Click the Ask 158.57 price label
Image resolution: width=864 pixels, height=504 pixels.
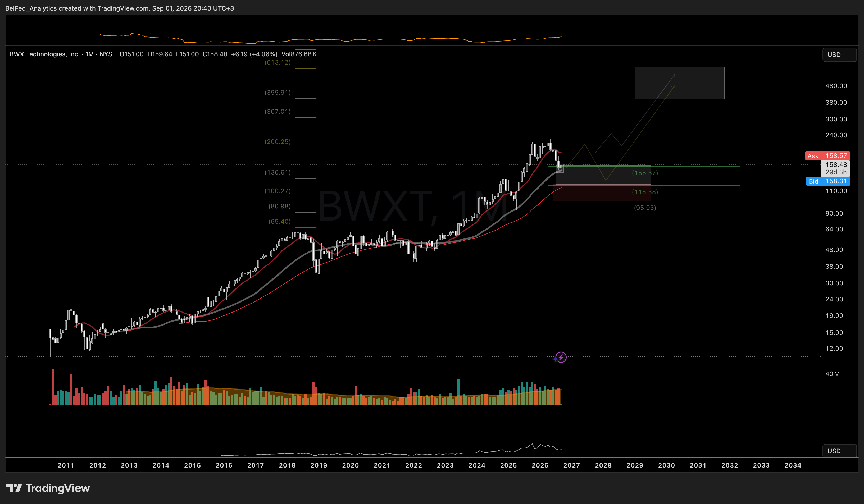(x=827, y=155)
